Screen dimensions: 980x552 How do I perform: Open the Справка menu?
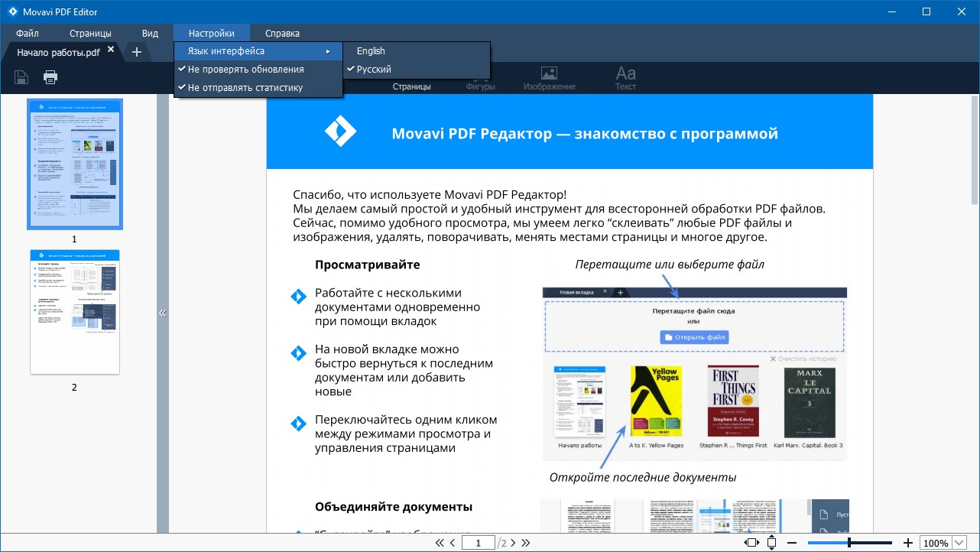(282, 33)
